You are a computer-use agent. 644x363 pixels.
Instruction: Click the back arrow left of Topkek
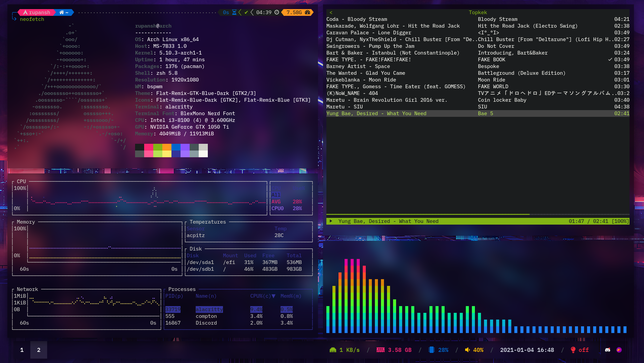(331, 12)
